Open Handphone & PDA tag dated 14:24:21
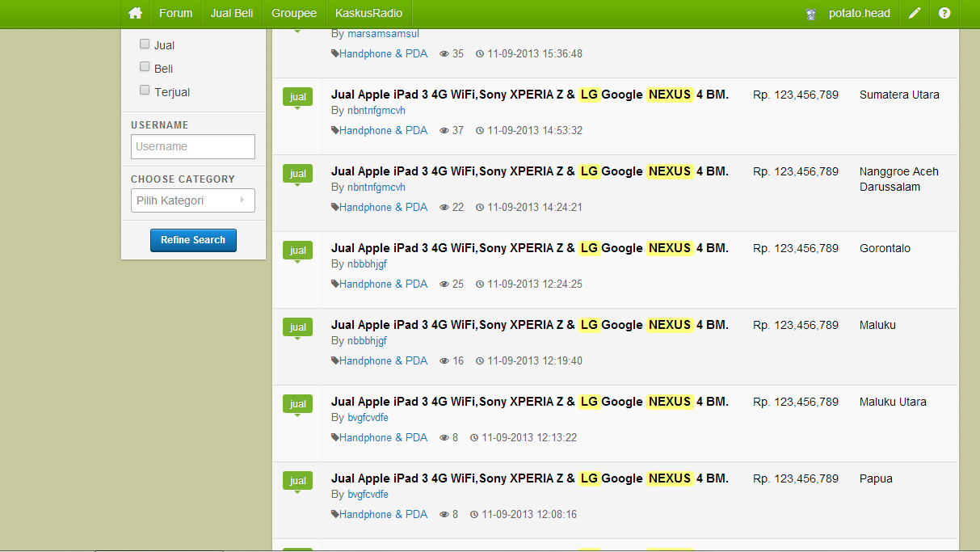Image resolution: width=980 pixels, height=552 pixels. pos(383,208)
